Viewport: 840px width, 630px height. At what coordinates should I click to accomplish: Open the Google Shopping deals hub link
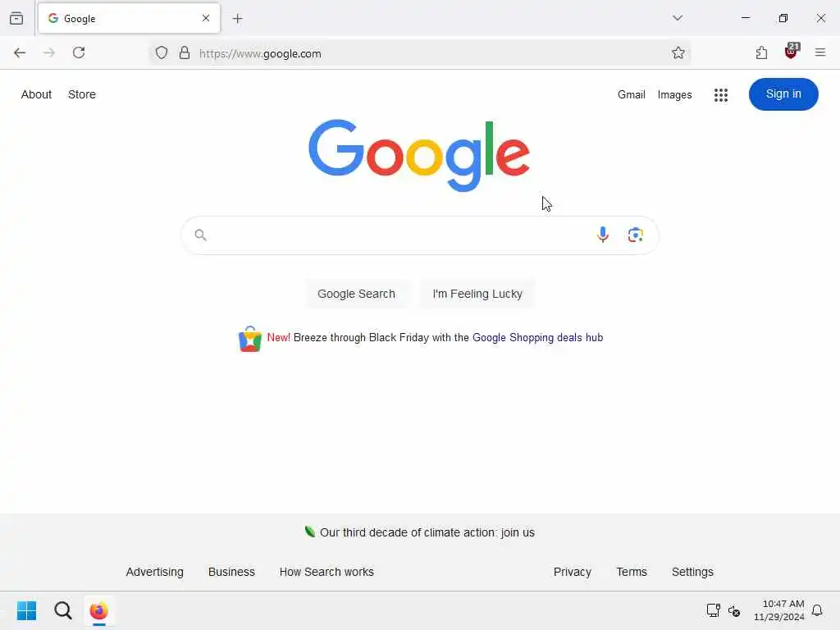(x=537, y=337)
